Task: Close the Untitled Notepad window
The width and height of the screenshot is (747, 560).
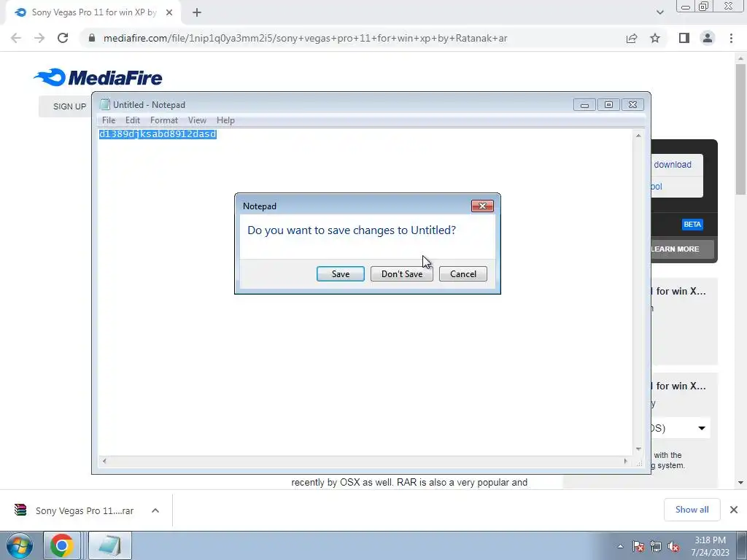Action: 632,105
